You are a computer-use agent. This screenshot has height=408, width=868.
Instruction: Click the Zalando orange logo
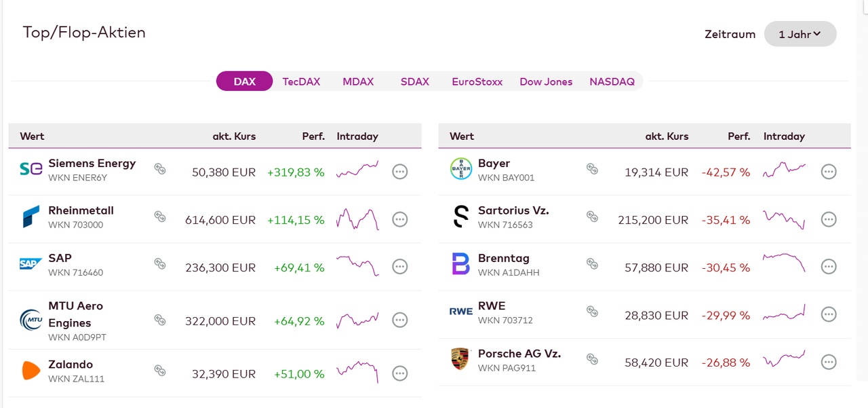pyautogui.click(x=31, y=371)
